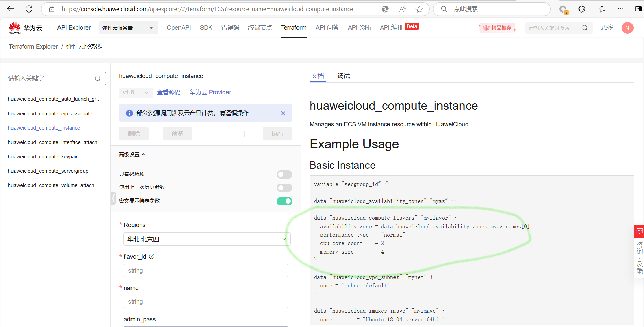This screenshot has height=327, width=644.
Task: View site information lock icon
Action: pyautogui.click(x=52, y=9)
